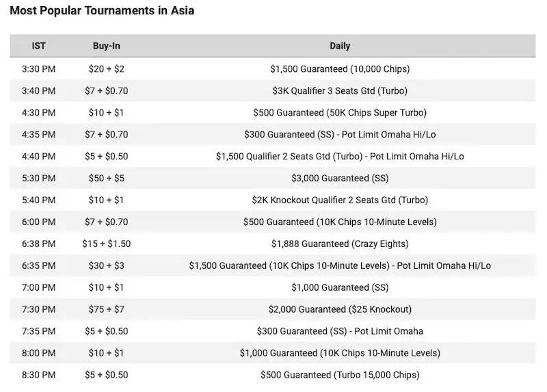547x392 pixels.
Task: Choose the $2K Knockout Qualifier tournament
Action: [340, 200]
